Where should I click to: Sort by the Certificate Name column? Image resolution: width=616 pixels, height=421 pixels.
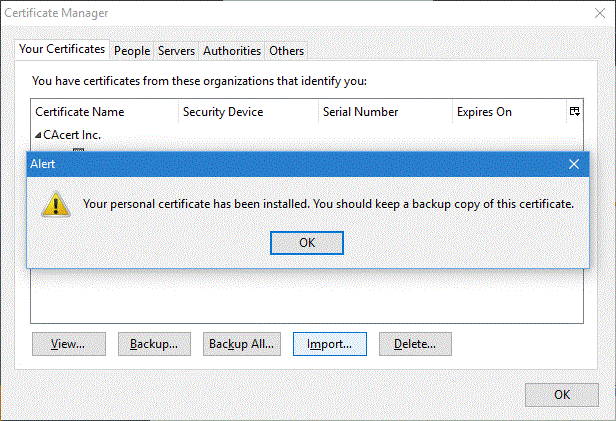(104, 112)
